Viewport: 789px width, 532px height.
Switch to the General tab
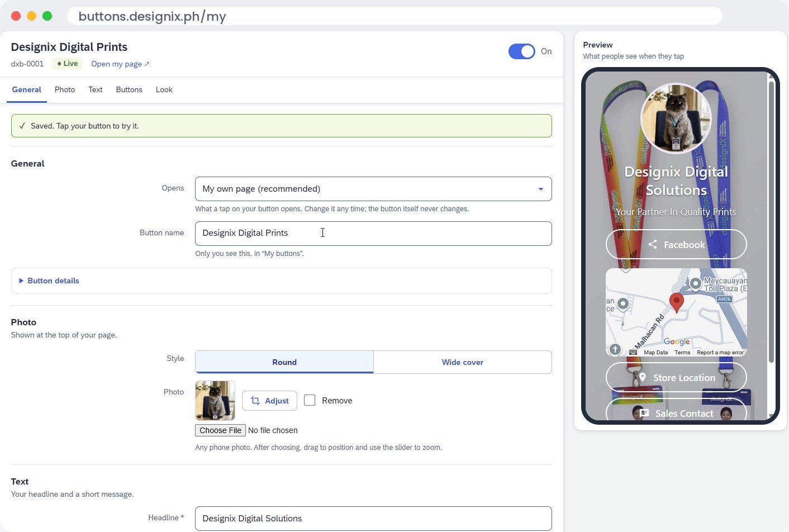tap(27, 89)
